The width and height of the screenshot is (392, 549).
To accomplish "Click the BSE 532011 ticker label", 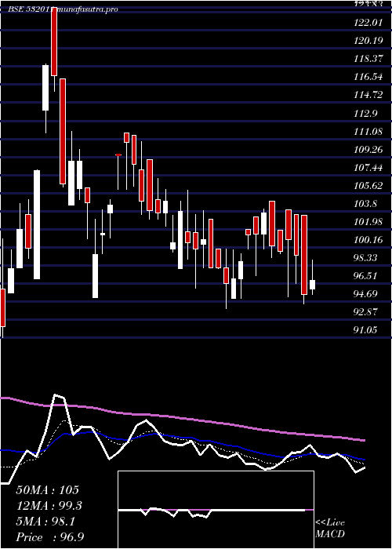I will pyautogui.click(x=30, y=9).
